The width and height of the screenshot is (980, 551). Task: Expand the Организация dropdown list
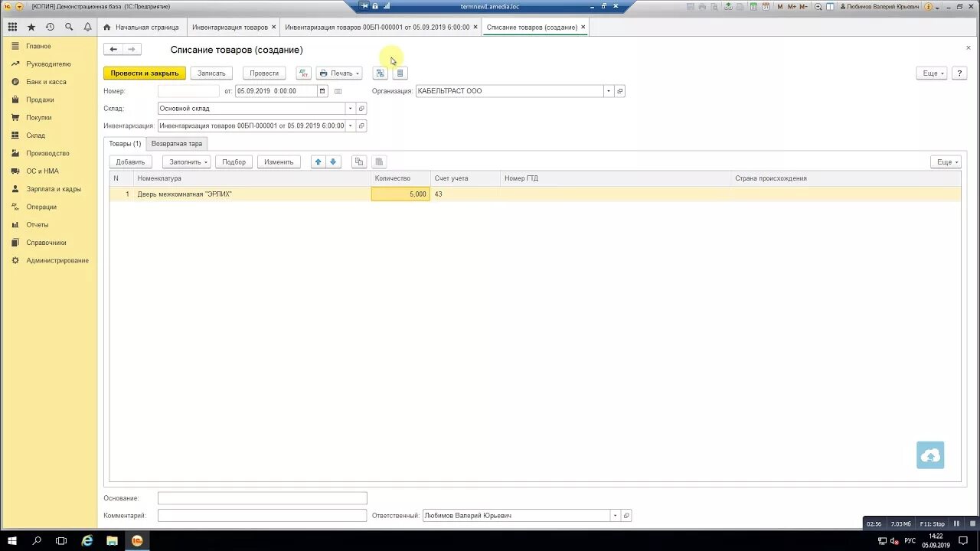pos(609,91)
